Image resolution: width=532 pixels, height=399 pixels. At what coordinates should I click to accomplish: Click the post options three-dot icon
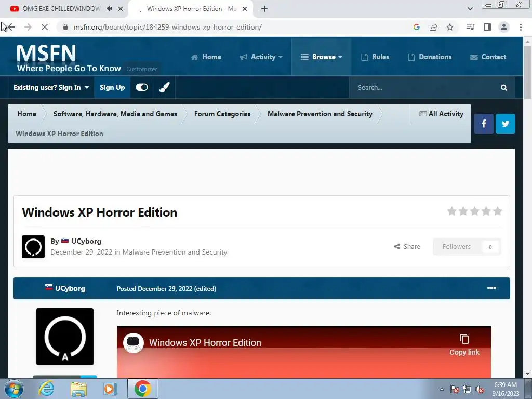coord(491,288)
